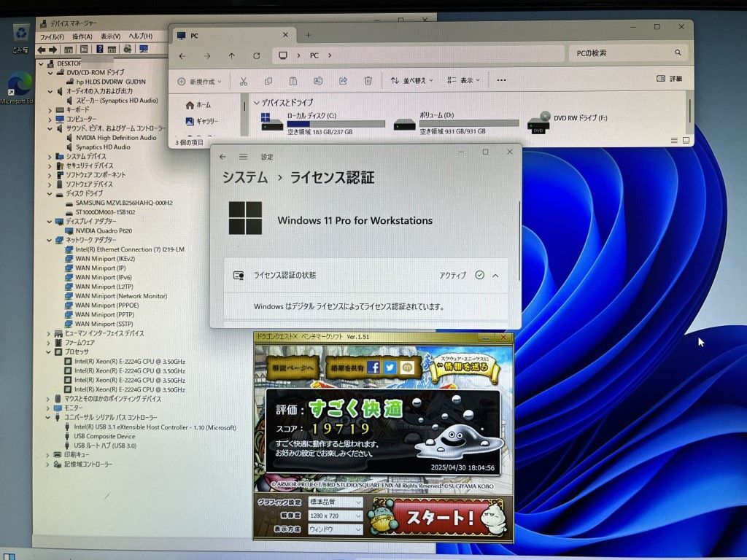Select NVIDIA High Definition Audio device
747x560 pixels.
pos(112,138)
